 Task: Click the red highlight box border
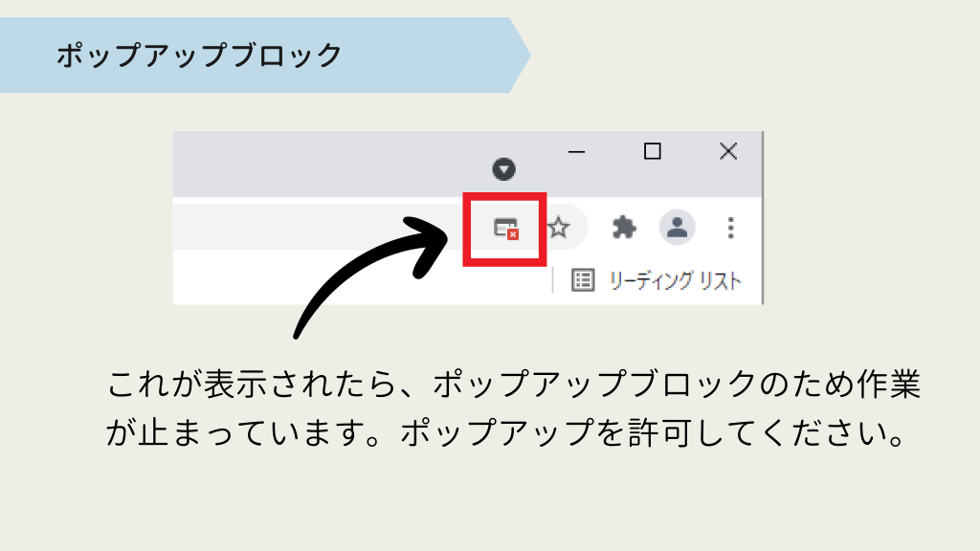tap(466, 230)
